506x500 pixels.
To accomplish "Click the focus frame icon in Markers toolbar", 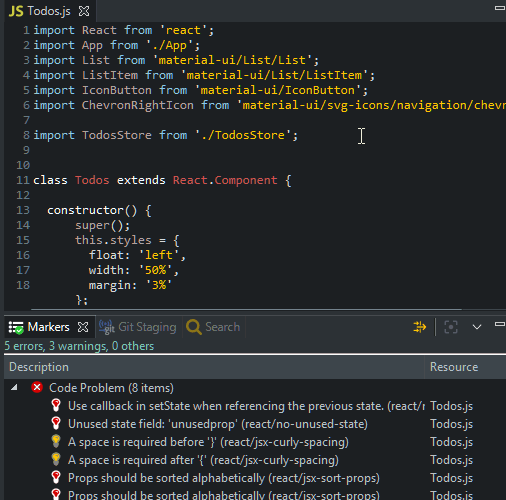I will (451, 327).
